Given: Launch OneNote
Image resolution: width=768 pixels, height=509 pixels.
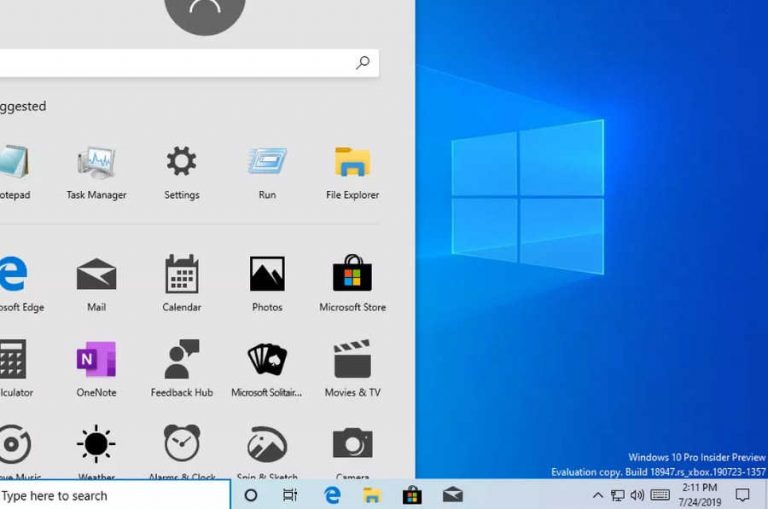Looking at the screenshot, I should tap(96, 368).
